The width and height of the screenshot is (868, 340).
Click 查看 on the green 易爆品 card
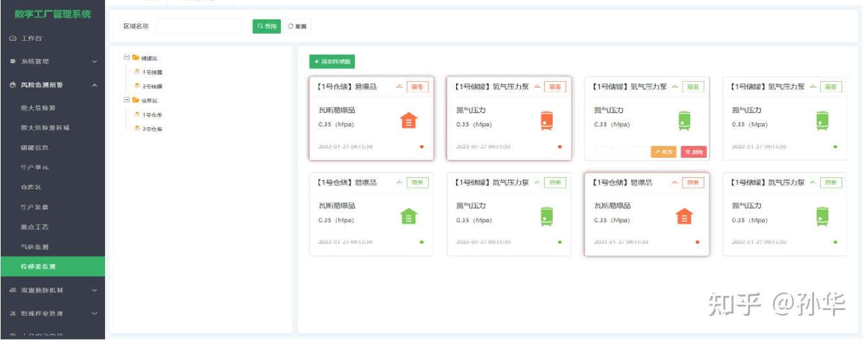tap(418, 182)
